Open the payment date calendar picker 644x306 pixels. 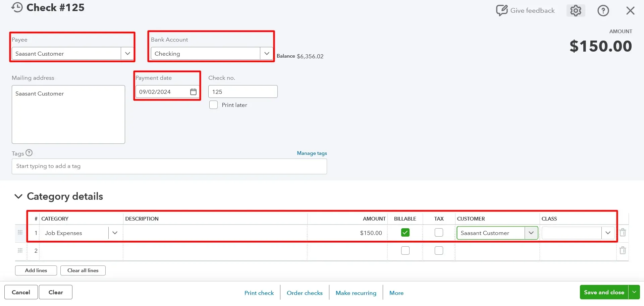click(x=193, y=92)
